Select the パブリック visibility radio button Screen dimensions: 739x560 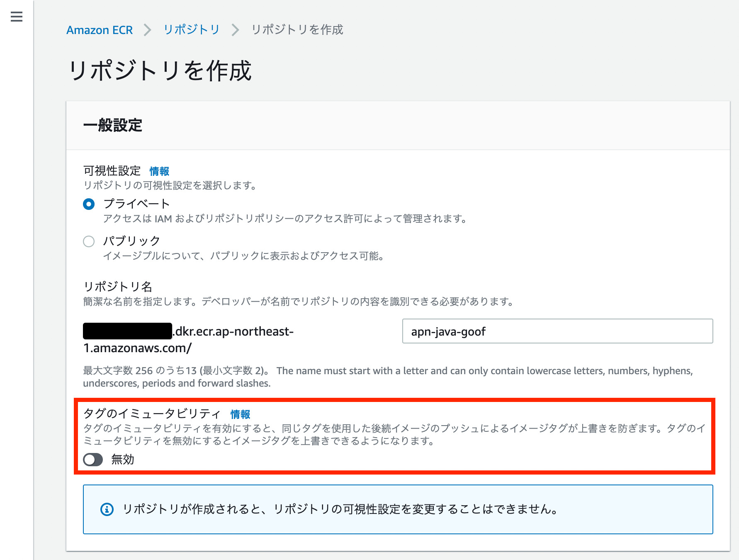(89, 241)
